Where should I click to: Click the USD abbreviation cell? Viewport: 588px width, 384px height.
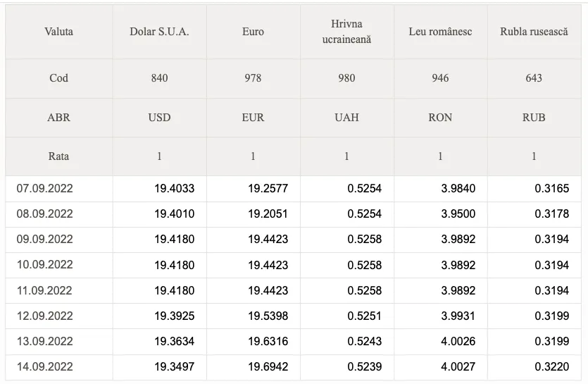[x=159, y=118]
